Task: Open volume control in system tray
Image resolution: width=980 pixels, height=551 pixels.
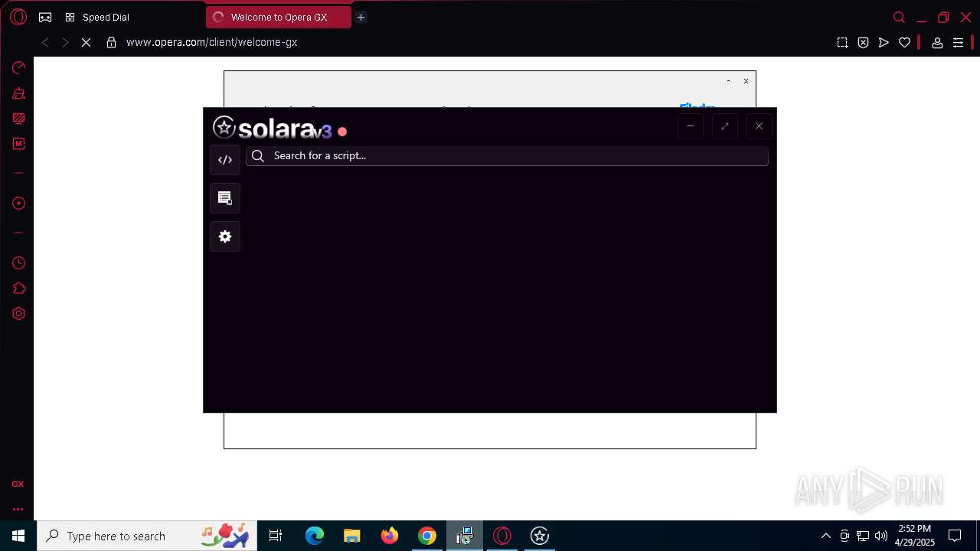Action: pyautogui.click(x=881, y=536)
